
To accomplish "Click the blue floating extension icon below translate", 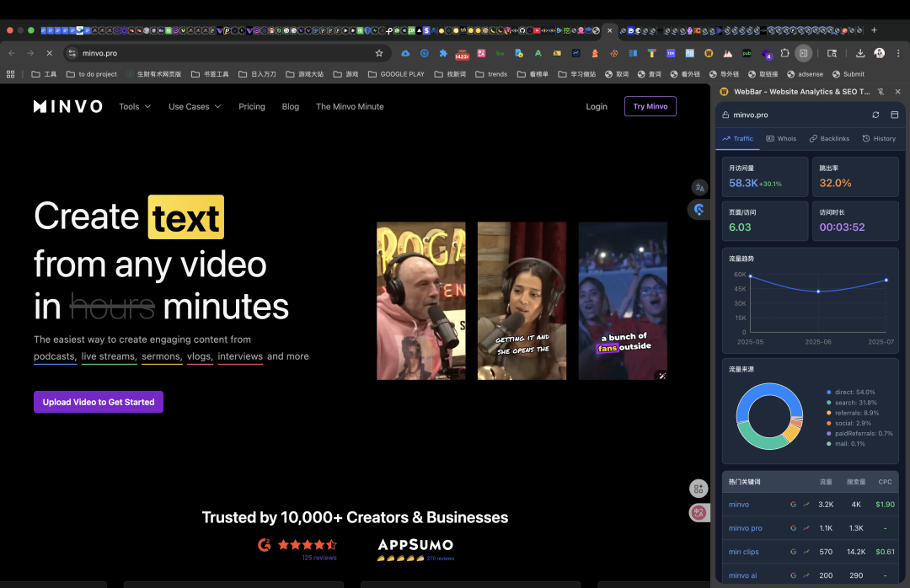I will [699, 210].
